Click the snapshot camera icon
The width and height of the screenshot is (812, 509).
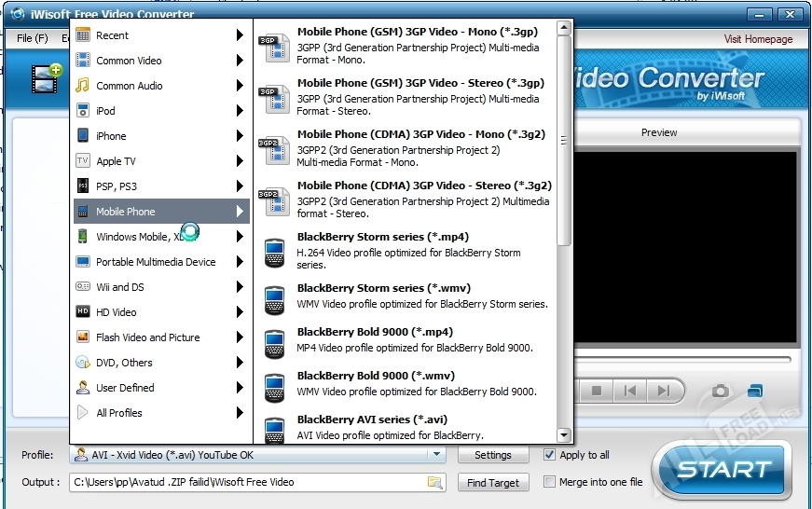(x=720, y=391)
